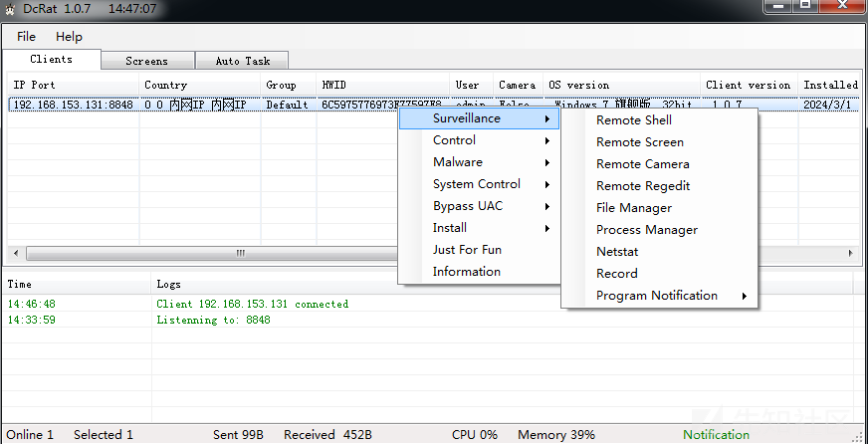The width and height of the screenshot is (868, 444).
Task: Click CPU 0% status entry
Action: click(475, 435)
